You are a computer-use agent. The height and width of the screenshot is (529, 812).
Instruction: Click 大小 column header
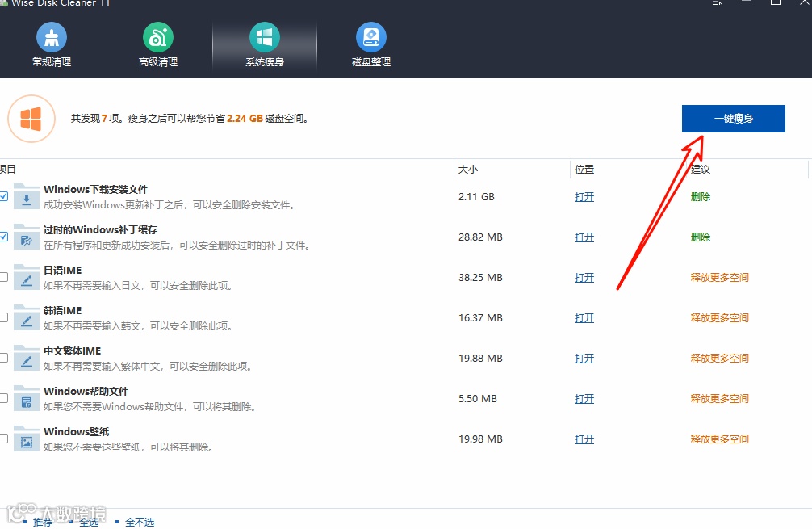click(x=468, y=170)
